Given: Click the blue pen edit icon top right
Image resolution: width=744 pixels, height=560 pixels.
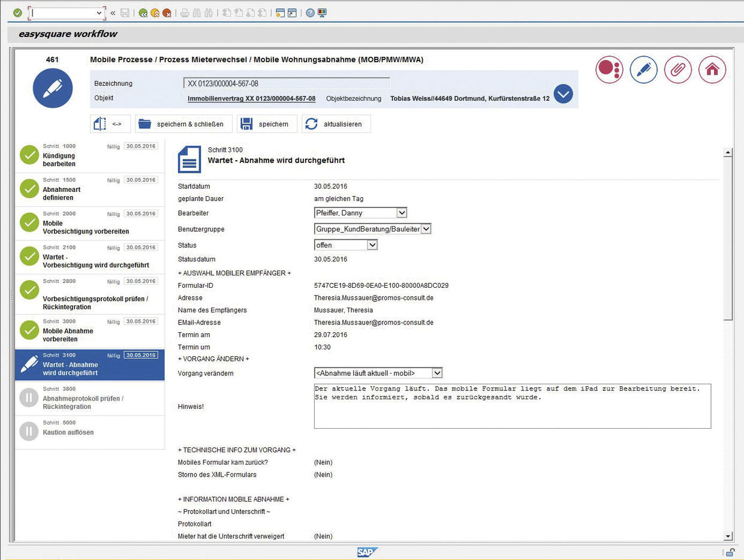Looking at the screenshot, I should [643, 70].
